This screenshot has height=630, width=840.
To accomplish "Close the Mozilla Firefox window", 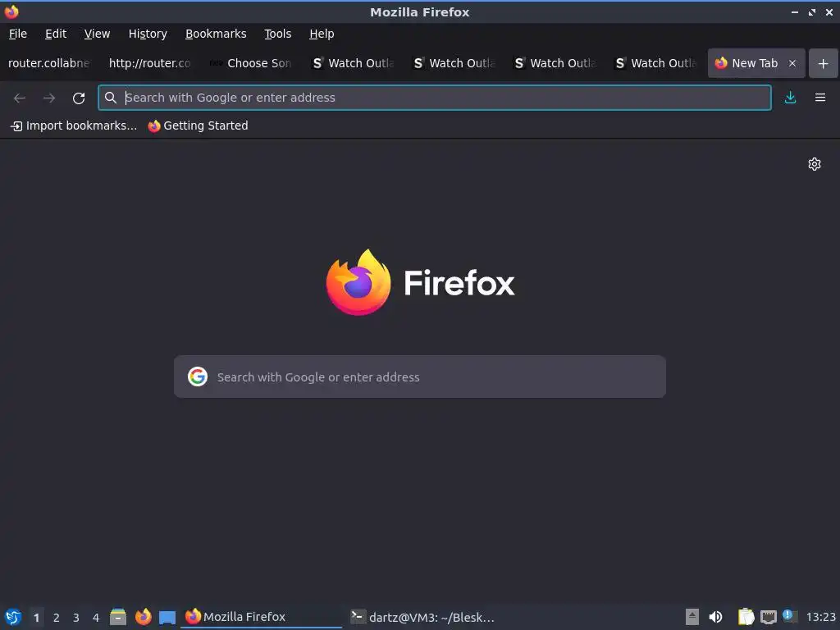I will point(829,11).
